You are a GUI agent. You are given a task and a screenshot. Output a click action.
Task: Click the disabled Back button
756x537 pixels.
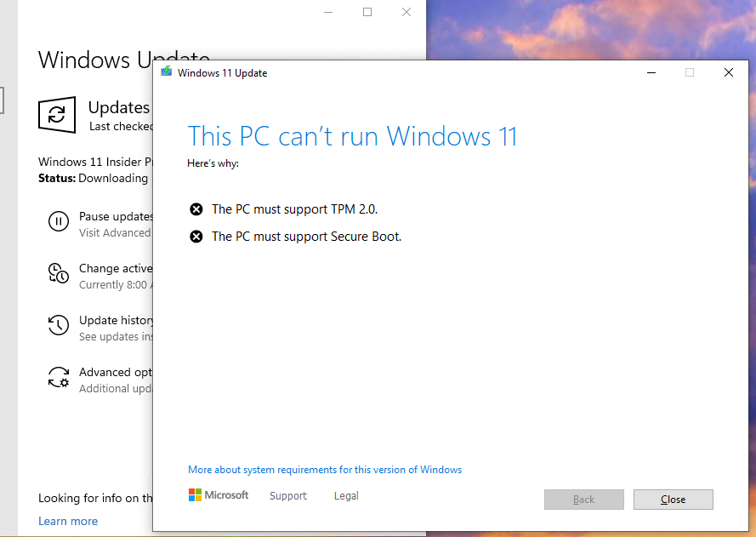[x=583, y=500]
